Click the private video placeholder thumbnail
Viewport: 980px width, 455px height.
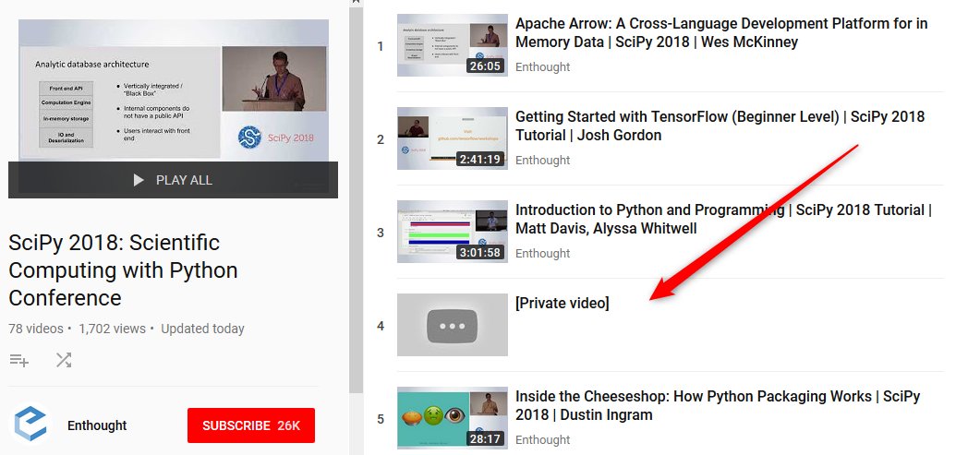pos(453,325)
